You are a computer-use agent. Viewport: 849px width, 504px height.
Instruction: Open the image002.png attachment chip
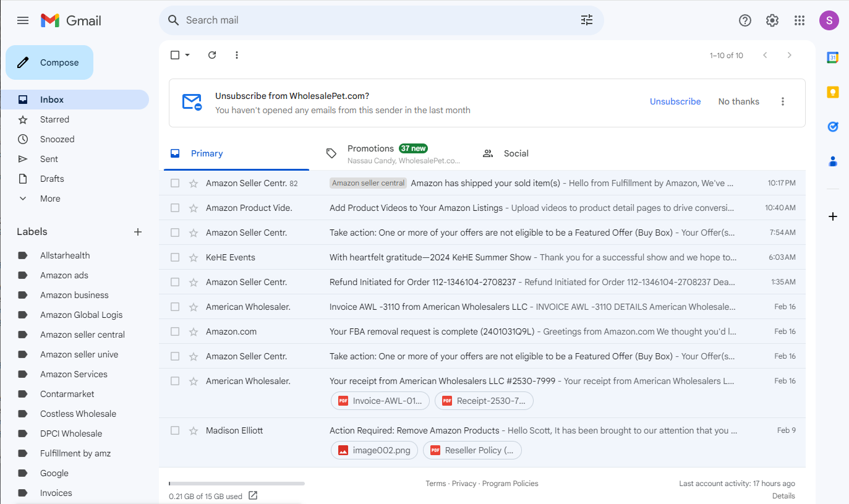click(x=375, y=450)
